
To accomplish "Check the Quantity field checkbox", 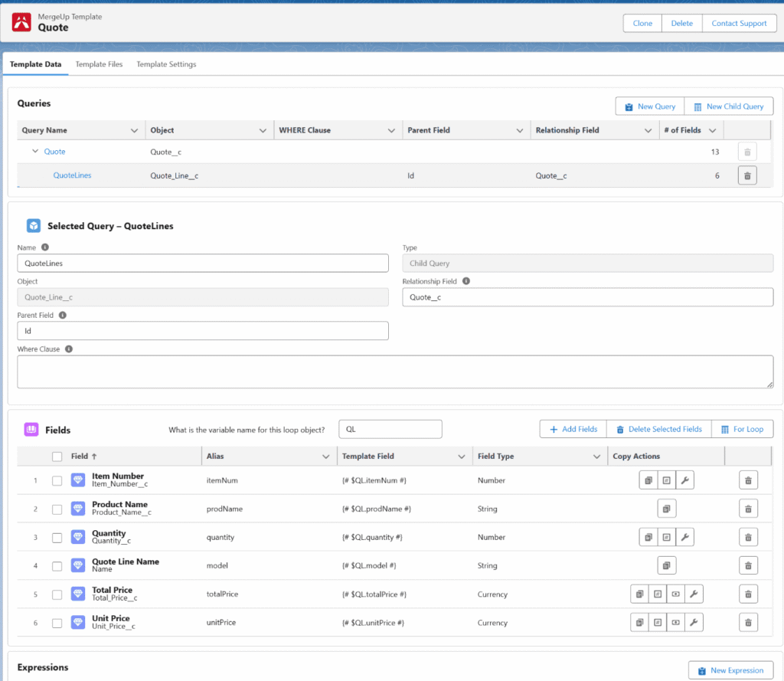I will 57,538.
